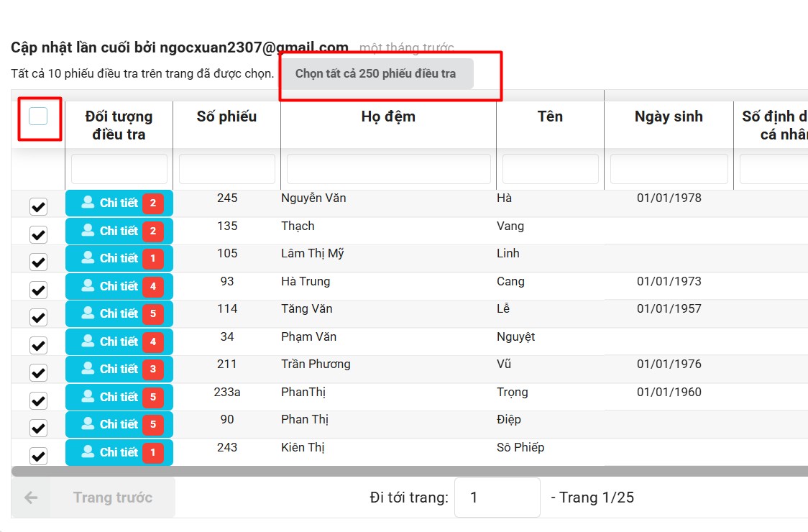Click red badge 5 on Tăng Văn Lê's row
The width and height of the screenshot is (808, 532).
[x=152, y=314]
